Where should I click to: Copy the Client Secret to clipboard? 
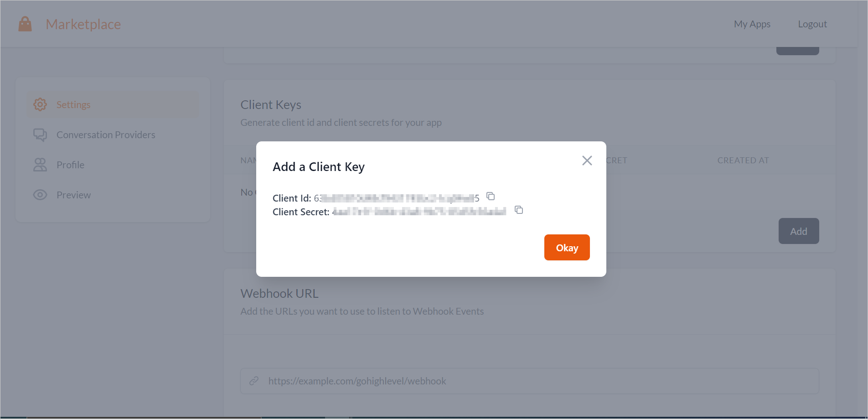pos(519,210)
